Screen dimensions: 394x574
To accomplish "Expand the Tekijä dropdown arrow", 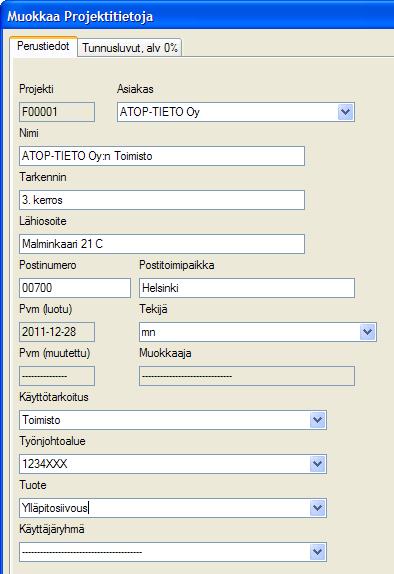I will click(367, 332).
